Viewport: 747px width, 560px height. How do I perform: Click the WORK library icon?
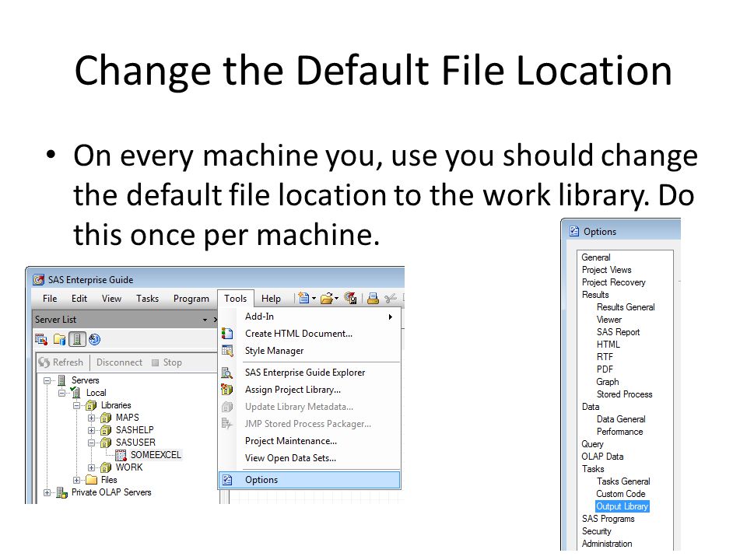pos(106,467)
